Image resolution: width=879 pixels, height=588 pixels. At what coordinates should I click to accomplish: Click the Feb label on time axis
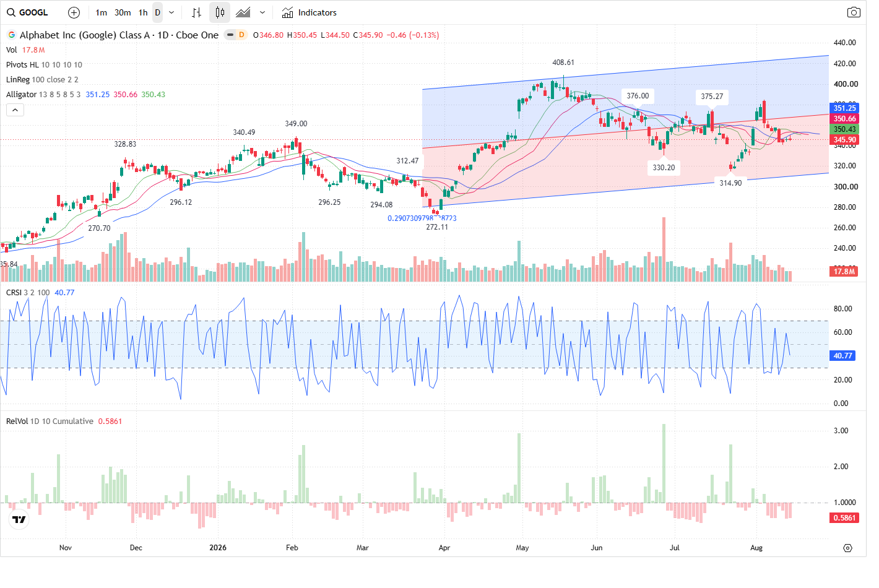292,548
